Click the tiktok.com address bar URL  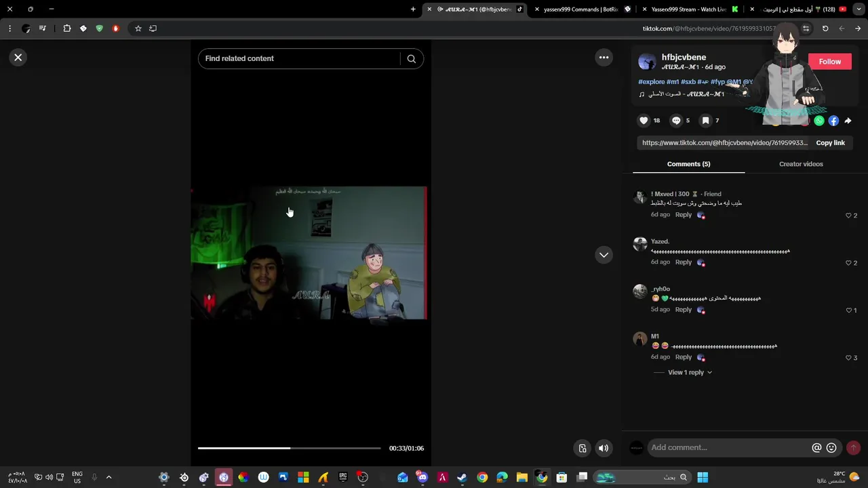point(709,28)
